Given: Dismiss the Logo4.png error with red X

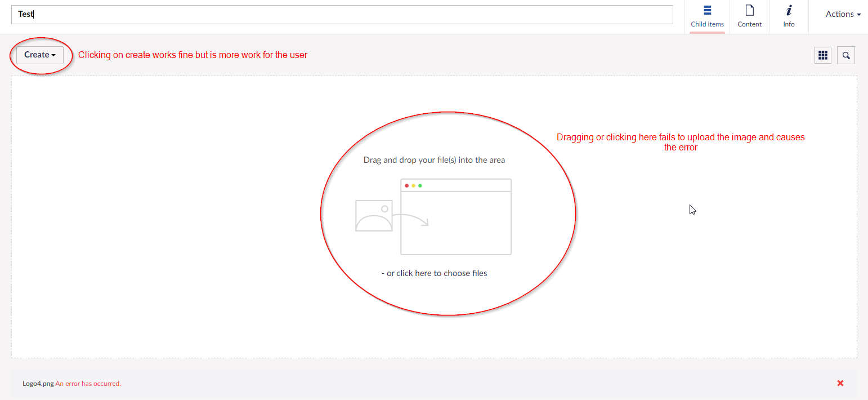Looking at the screenshot, I should click(840, 383).
